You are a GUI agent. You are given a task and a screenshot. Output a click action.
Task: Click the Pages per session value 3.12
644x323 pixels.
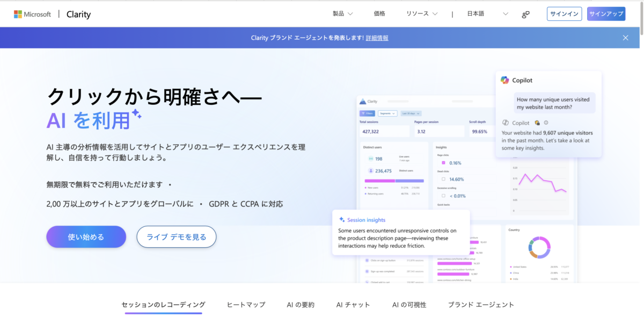coord(421,131)
